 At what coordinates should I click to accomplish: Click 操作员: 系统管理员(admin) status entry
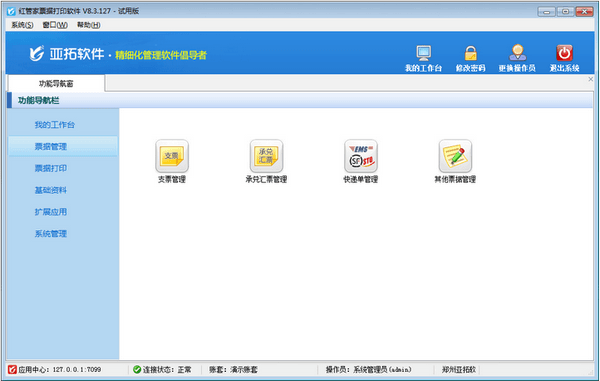(x=368, y=370)
